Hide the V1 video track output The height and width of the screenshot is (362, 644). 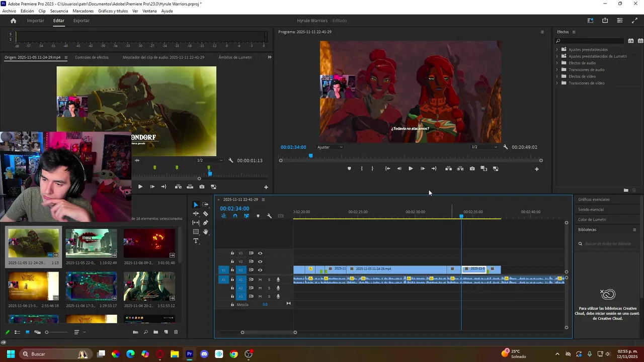pos(260,270)
